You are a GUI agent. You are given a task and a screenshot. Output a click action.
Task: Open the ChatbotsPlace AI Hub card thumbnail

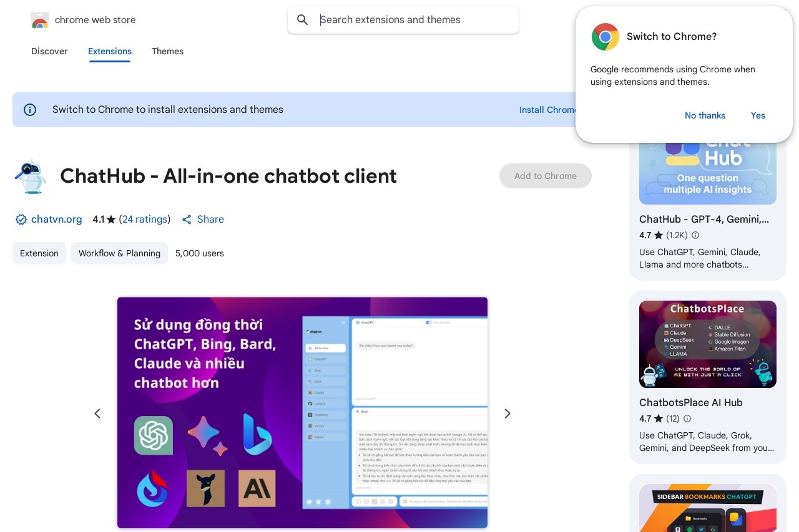pyautogui.click(x=708, y=344)
